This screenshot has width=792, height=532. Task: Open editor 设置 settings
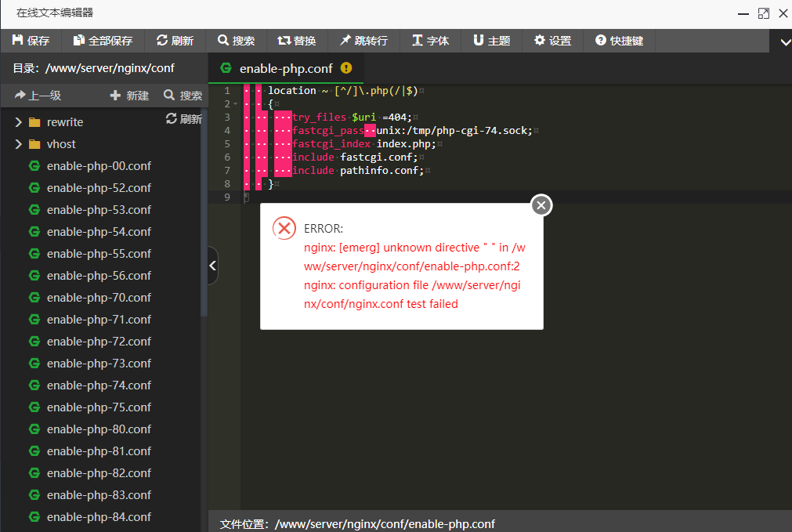(552, 41)
